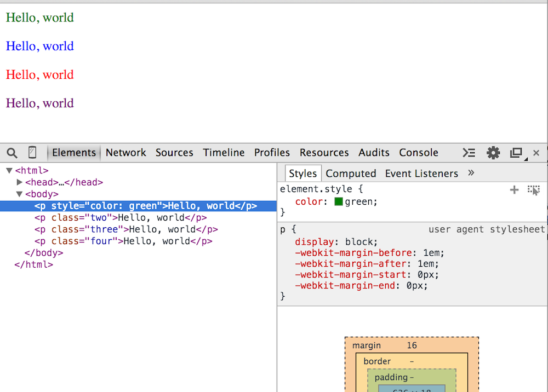Expand the head node triangle

[x=20, y=182]
